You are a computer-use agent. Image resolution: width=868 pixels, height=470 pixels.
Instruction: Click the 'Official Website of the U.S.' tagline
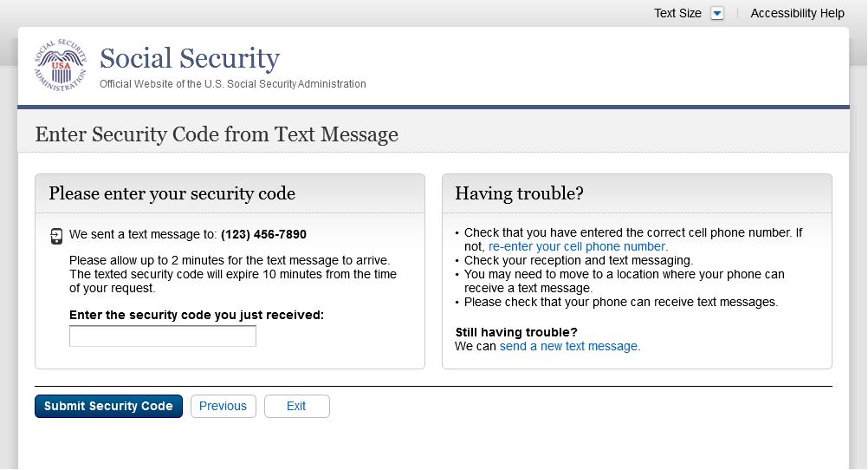point(232,84)
